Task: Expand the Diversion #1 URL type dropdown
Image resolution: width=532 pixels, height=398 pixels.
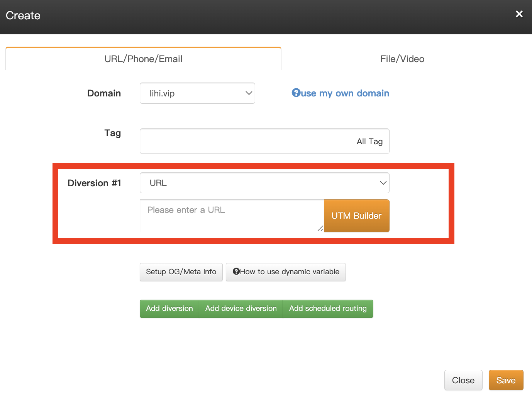Action: (264, 183)
